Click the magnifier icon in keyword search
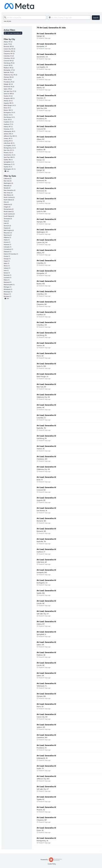This screenshot has height=868, width=102. point(5,18)
